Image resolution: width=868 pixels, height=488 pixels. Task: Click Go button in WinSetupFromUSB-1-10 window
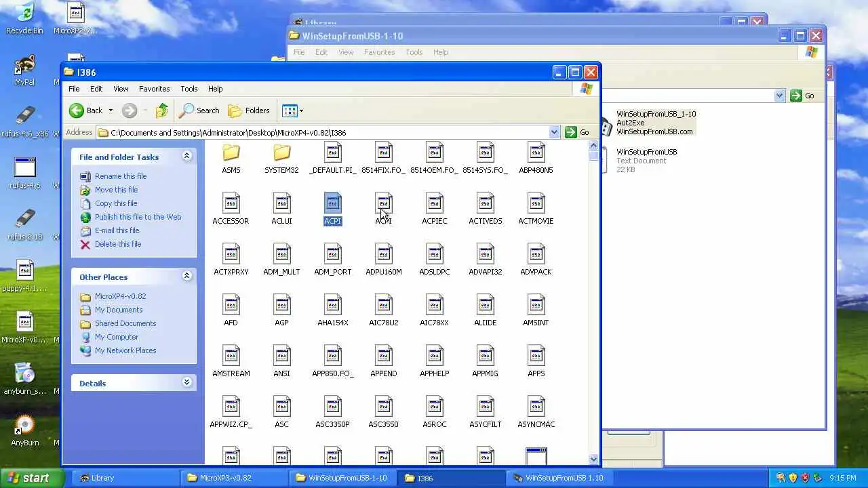click(802, 96)
